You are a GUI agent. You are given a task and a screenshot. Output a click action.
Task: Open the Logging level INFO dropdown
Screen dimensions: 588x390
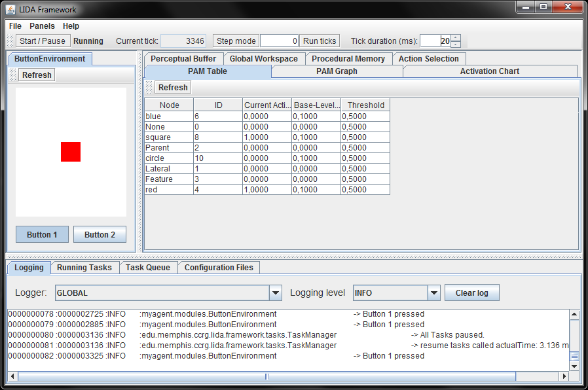(433, 293)
